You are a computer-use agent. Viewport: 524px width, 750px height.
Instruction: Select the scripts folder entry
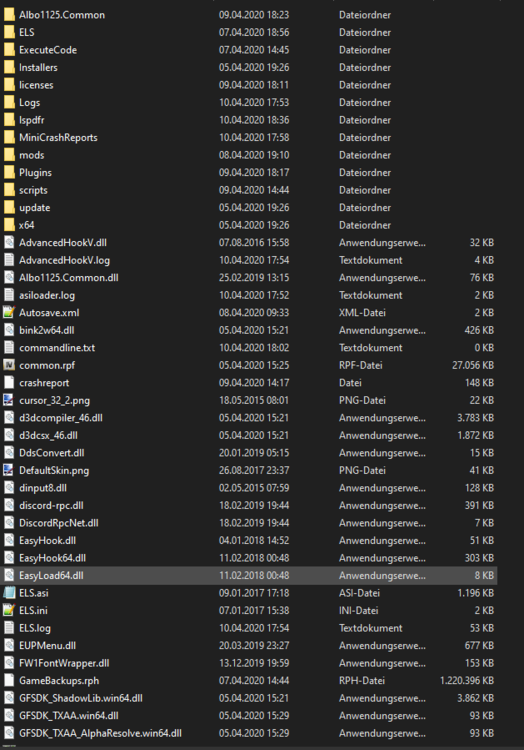click(33, 190)
